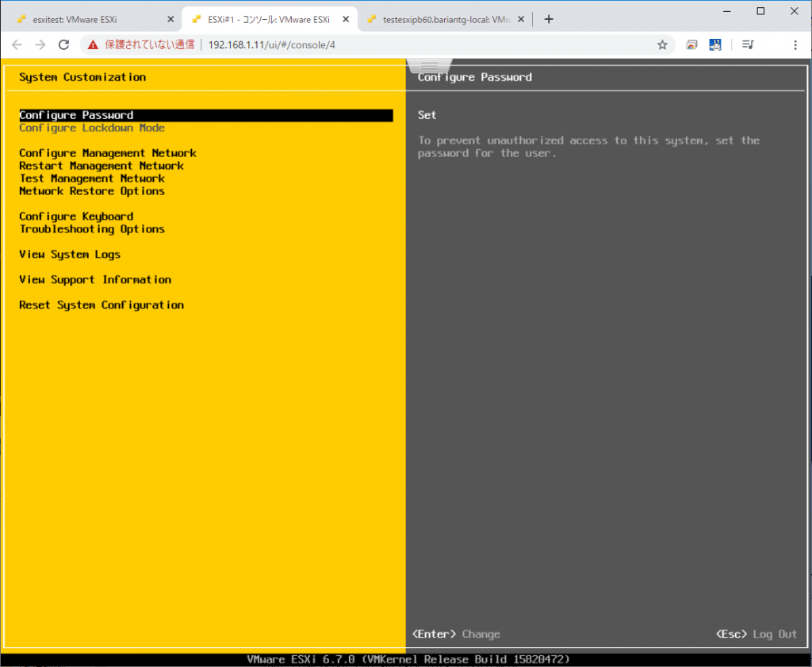
Task: Open the not-secure connection warning icon
Action: 93,45
